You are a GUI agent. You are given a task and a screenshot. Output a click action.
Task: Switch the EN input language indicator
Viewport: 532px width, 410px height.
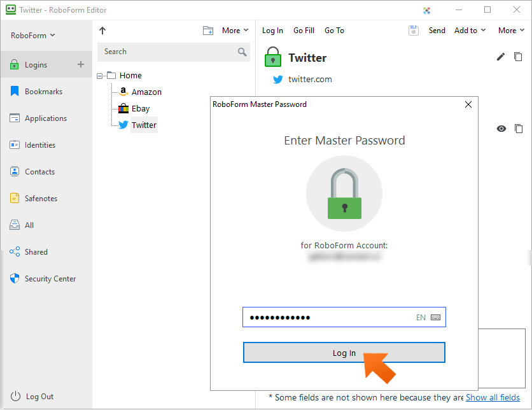click(421, 317)
